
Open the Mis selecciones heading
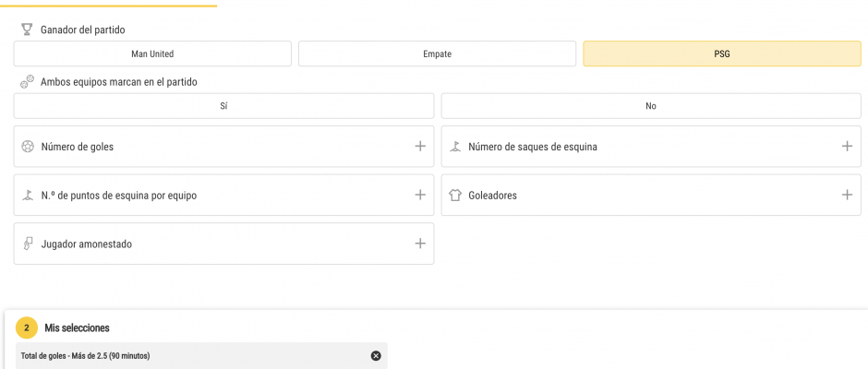pos(77,327)
